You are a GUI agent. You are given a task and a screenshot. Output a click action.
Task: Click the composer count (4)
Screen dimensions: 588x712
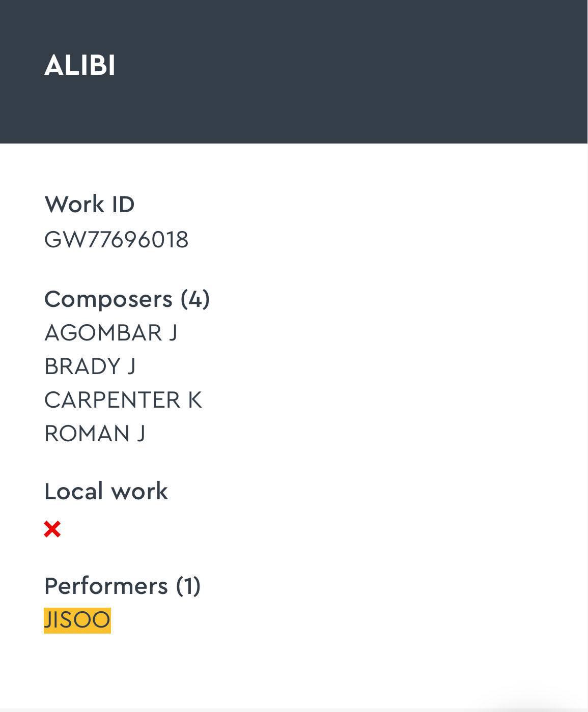click(x=195, y=299)
